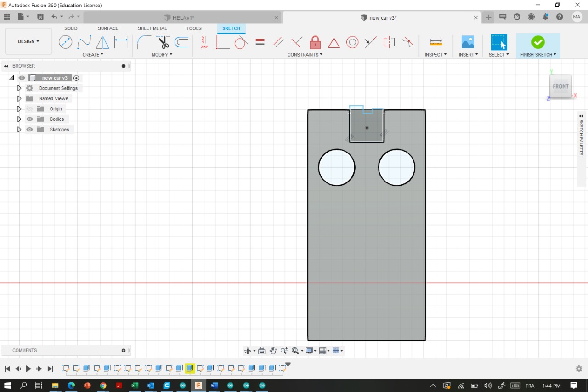Apply the Fix/Unfix lock constraint

(x=315, y=42)
